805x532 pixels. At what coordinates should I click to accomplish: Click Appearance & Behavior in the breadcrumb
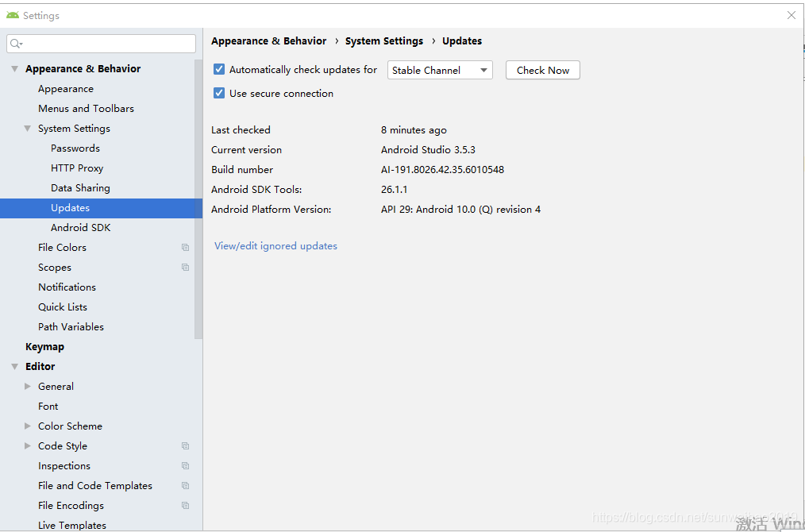(268, 41)
